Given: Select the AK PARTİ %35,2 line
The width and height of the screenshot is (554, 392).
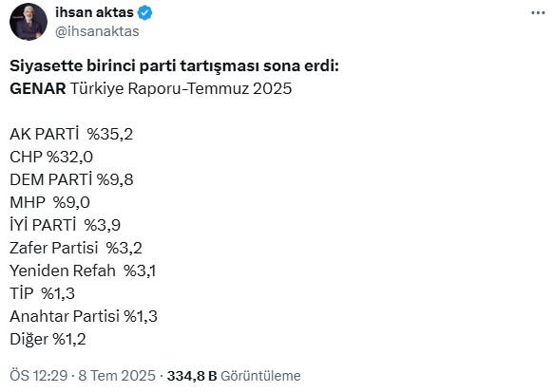Looking at the screenshot, I should (71, 134).
